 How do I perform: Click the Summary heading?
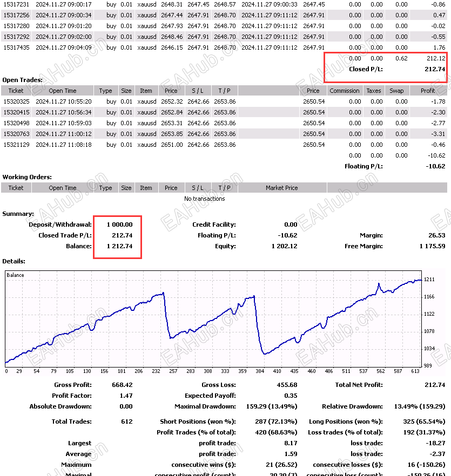tap(18, 214)
